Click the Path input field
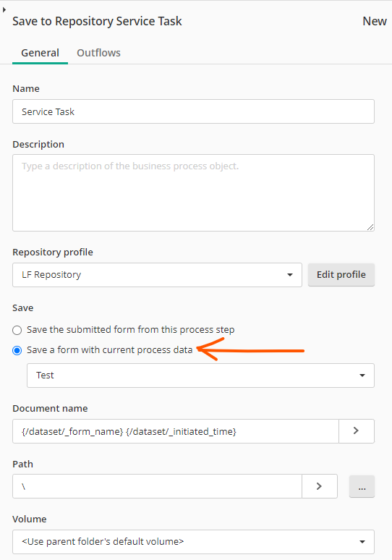Viewport: 392px width, 560px height. (157, 486)
